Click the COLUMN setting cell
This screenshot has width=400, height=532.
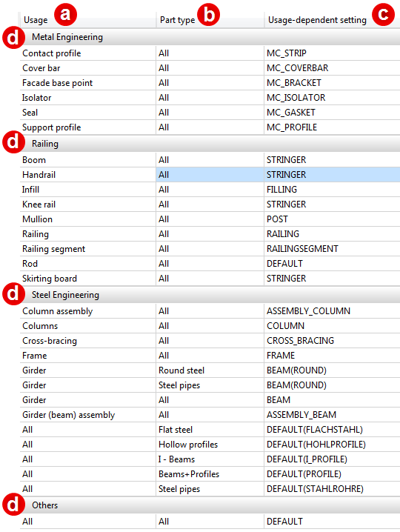(332, 326)
